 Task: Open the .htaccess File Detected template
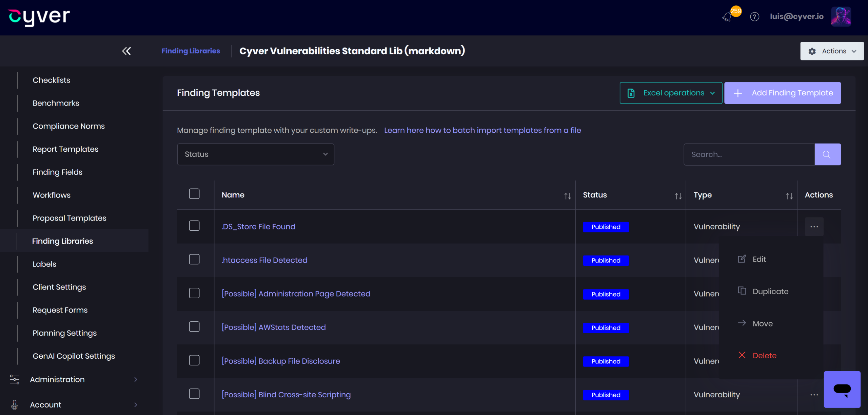tap(264, 260)
